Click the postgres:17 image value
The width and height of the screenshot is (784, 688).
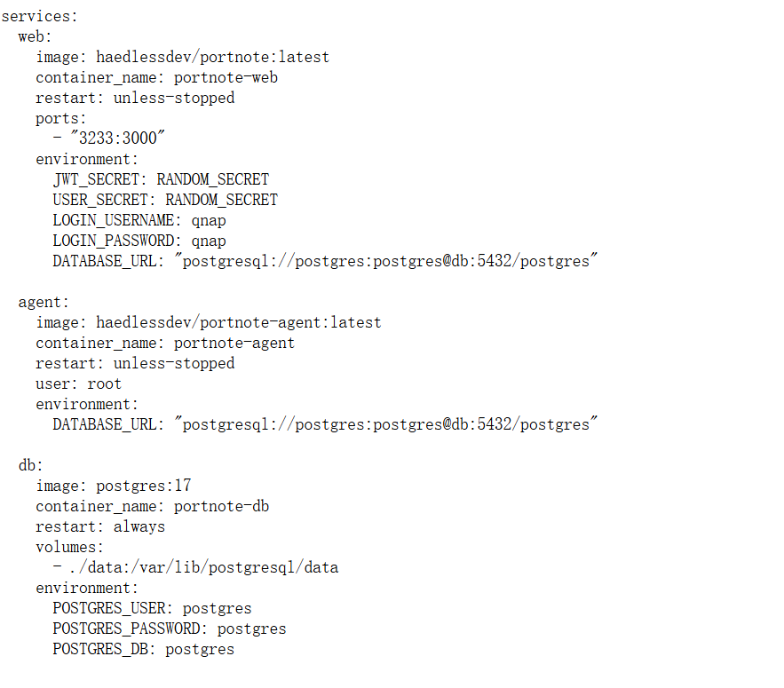tap(143, 486)
